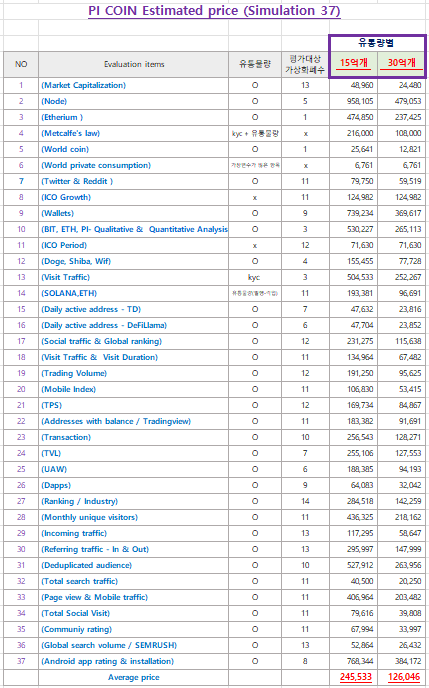
Task: Click the (Transaction) cell
Action: 134,438
